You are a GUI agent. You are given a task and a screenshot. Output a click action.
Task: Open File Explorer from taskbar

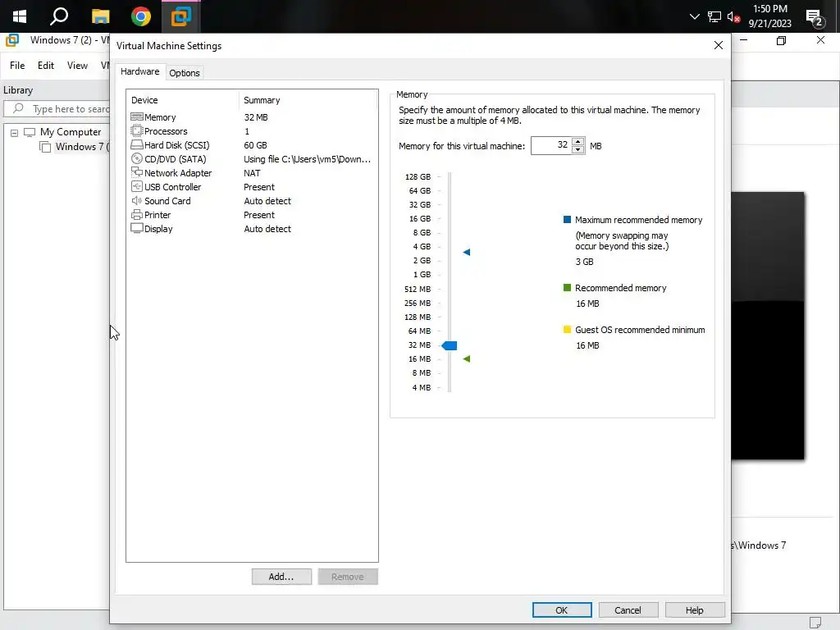pos(100,16)
